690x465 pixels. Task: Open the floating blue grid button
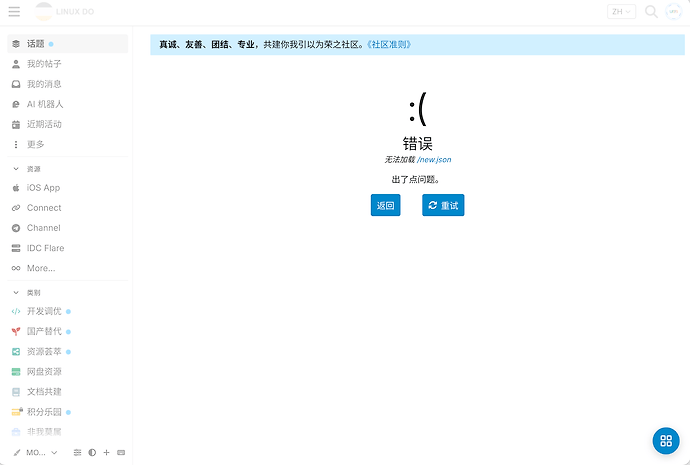point(666,441)
